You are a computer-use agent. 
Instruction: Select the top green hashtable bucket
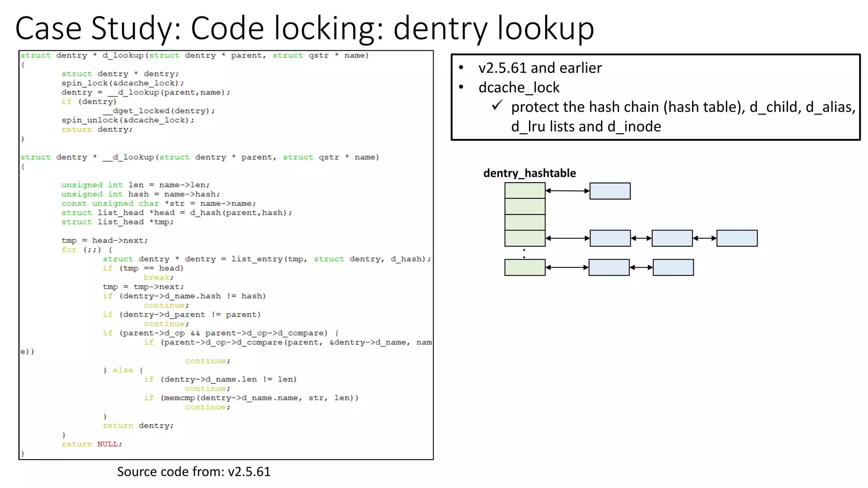click(x=525, y=191)
